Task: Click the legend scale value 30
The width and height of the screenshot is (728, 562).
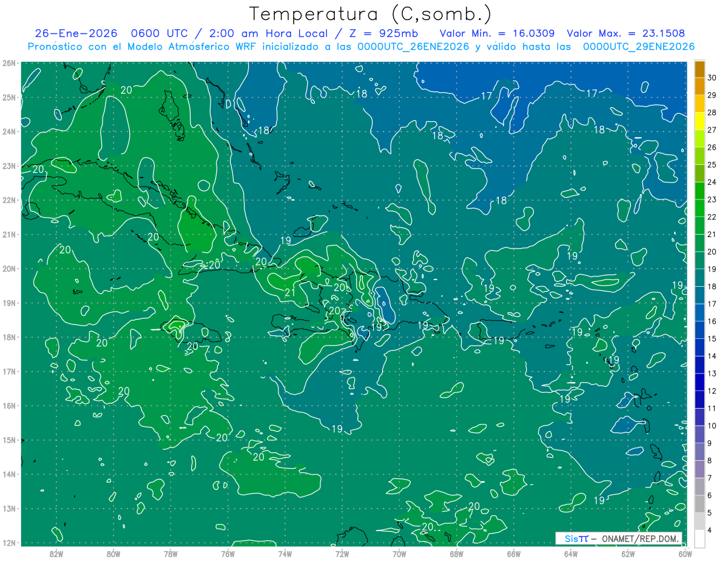Action: coord(712,78)
